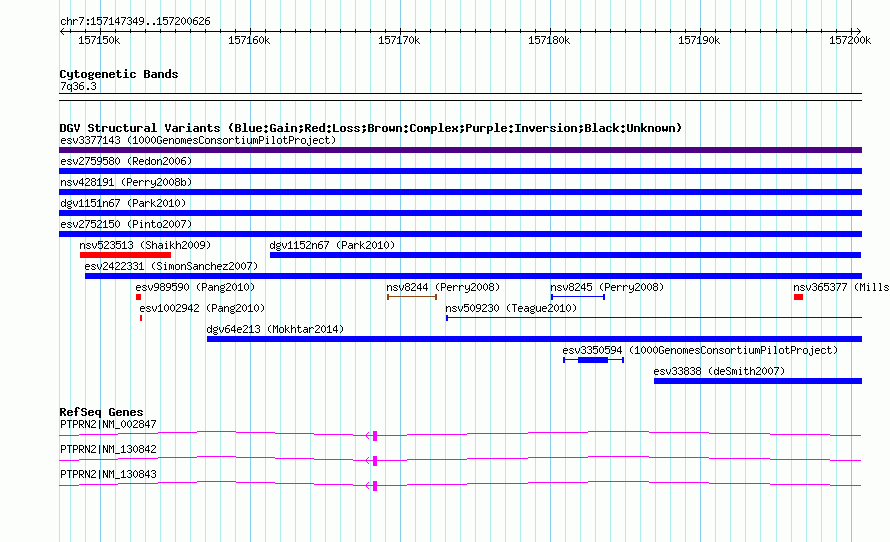The image size is (890, 542).
Task: Click the 157180k ruler tick label
Action: pyautogui.click(x=549, y=40)
